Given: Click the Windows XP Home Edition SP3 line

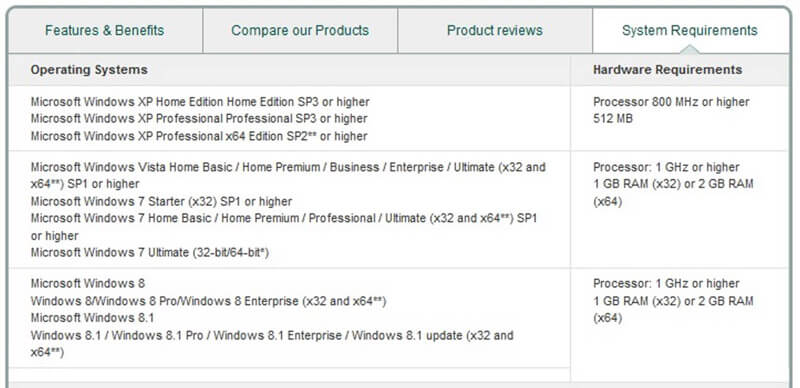Looking at the screenshot, I should pyautogui.click(x=200, y=102).
